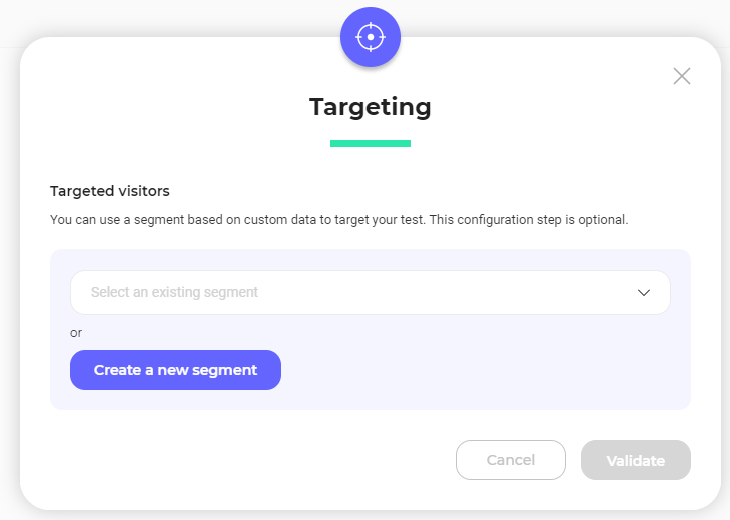This screenshot has width=730, height=520.
Task: Click the 'Targeting' dialog title
Action: coord(370,108)
